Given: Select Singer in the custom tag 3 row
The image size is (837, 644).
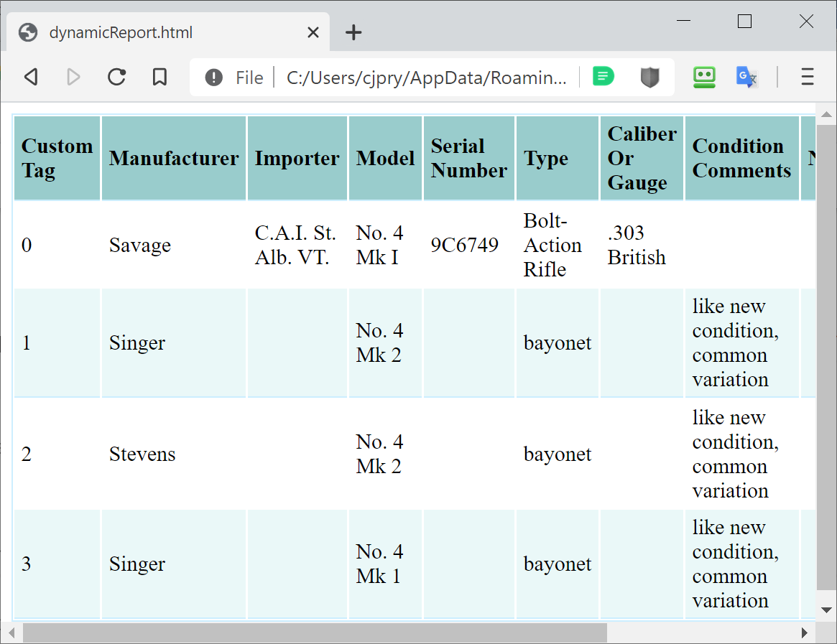Looking at the screenshot, I should pyautogui.click(x=173, y=564).
